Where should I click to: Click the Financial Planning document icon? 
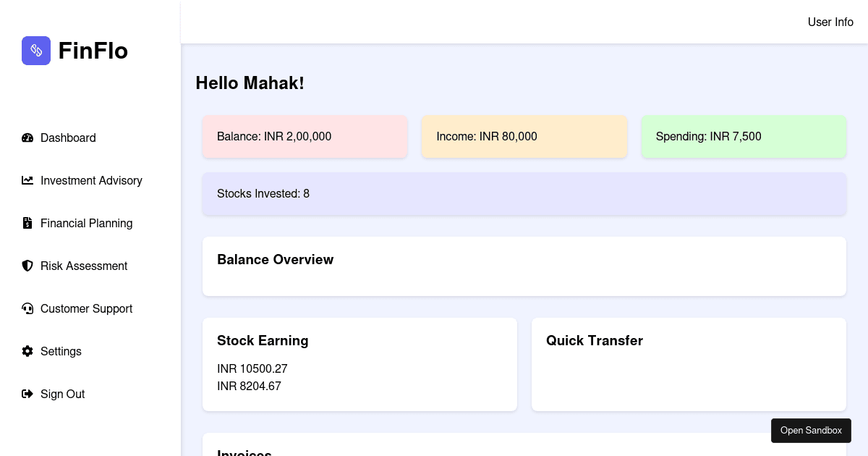[27, 223]
